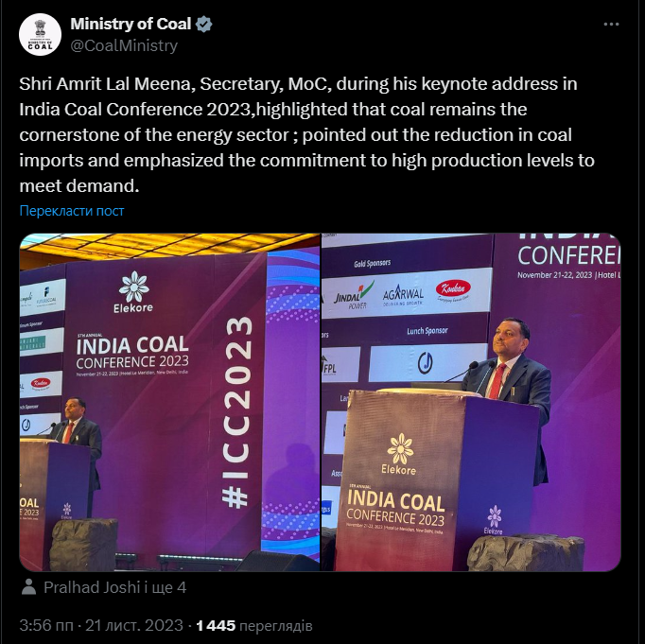Click the Jindal Power logo in the right photo
The image size is (645, 644).
coord(354,295)
